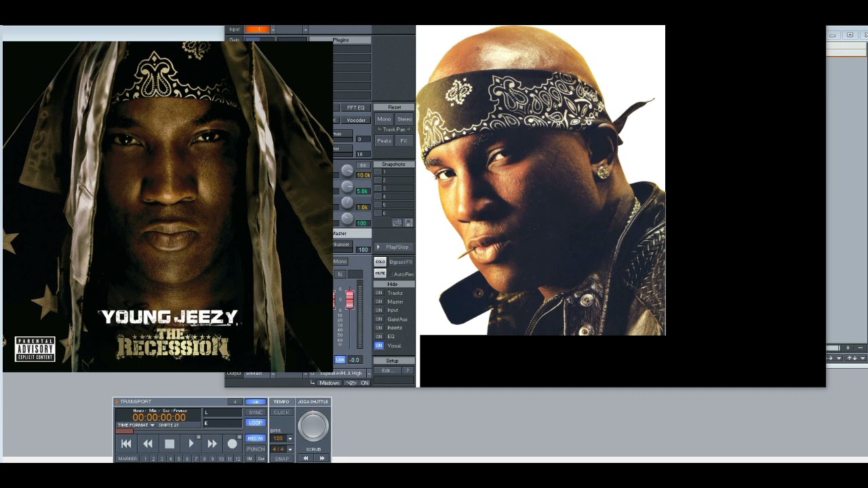The image size is (868, 488).
Task: Open the 4/4 time signature dropdown
Action: pyautogui.click(x=290, y=449)
